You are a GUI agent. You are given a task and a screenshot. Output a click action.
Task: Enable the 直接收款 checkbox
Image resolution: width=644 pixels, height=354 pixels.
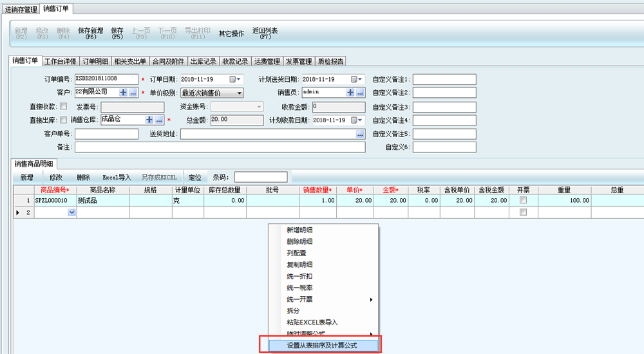point(63,106)
